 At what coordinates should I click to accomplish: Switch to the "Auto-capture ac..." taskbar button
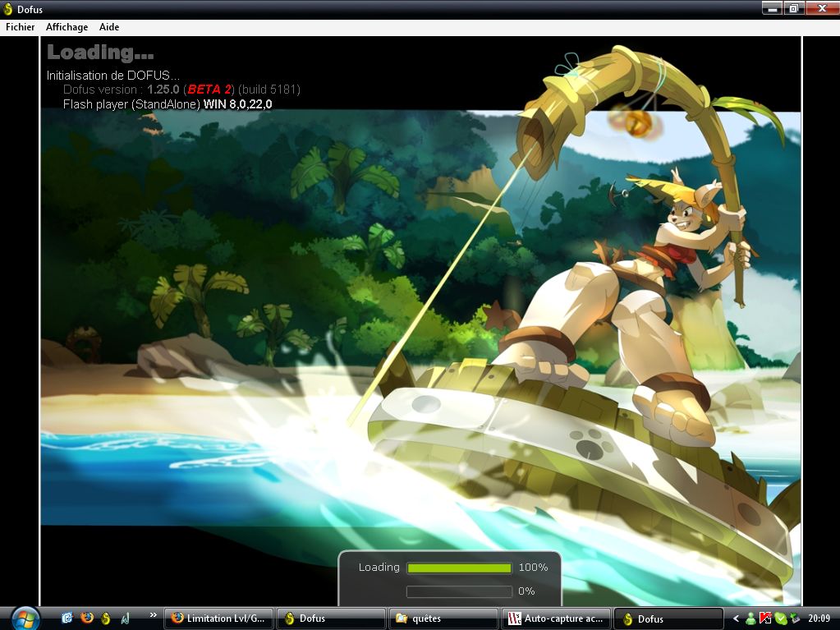(x=556, y=619)
